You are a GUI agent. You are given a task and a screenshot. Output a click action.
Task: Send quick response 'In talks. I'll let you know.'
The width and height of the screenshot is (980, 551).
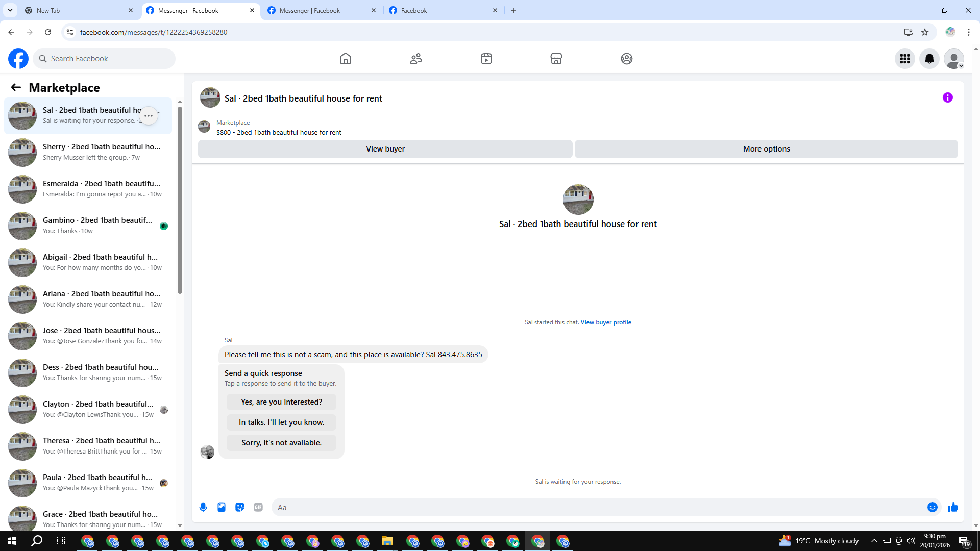pos(281,422)
